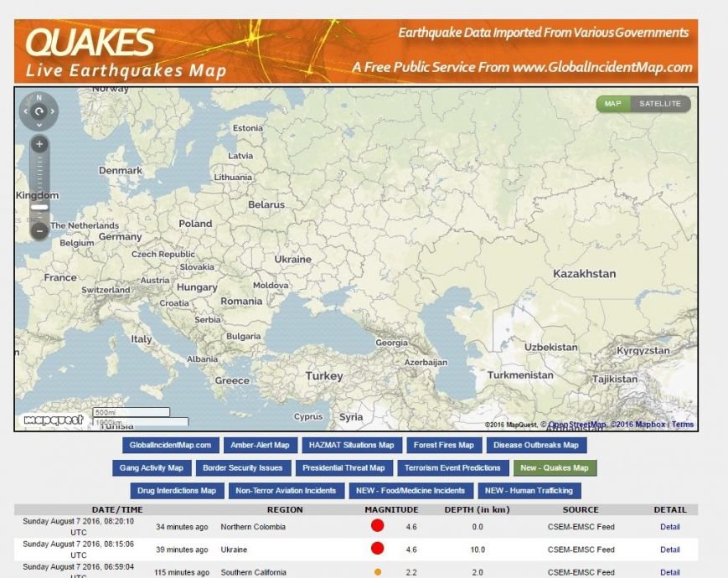Open GlobalIncidentMap.com button
The height and width of the screenshot is (578, 728).
click(170, 445)
